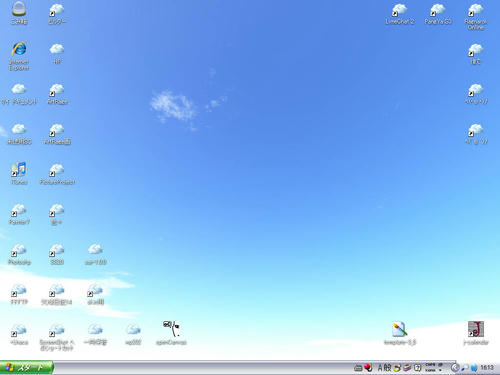Screen dimensions: 500x375
Task: Open the My Documents cloud icon
Action: (x=19, y=89)
